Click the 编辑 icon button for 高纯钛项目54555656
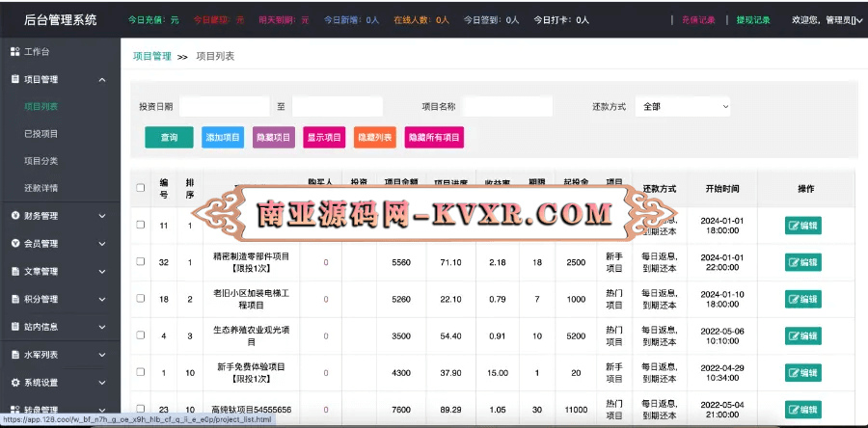This screenshot has height=428, width=868. [x=802, y=410]
